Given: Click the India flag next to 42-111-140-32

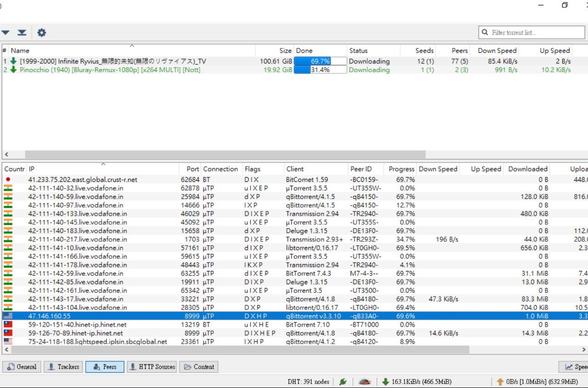Looking at the screenshot, I should [8, 188].
